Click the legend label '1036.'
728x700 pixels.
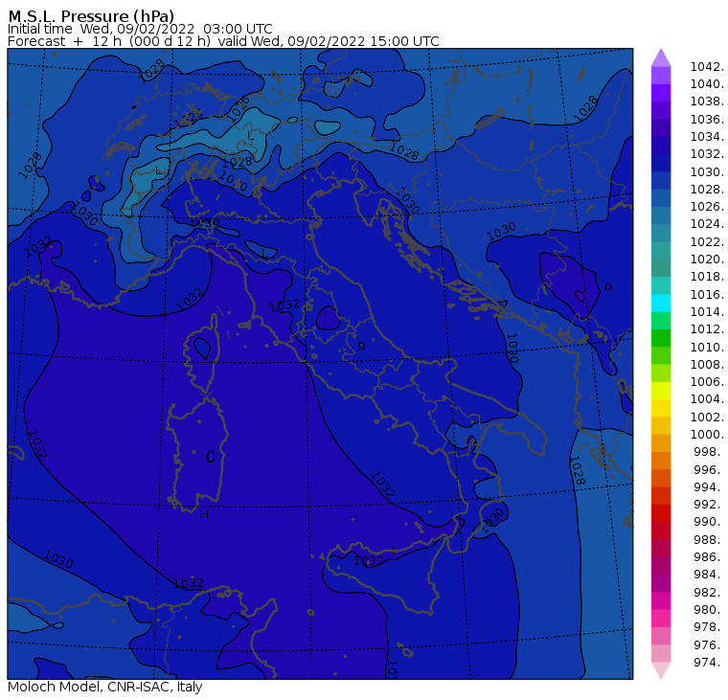coord(707,120)
